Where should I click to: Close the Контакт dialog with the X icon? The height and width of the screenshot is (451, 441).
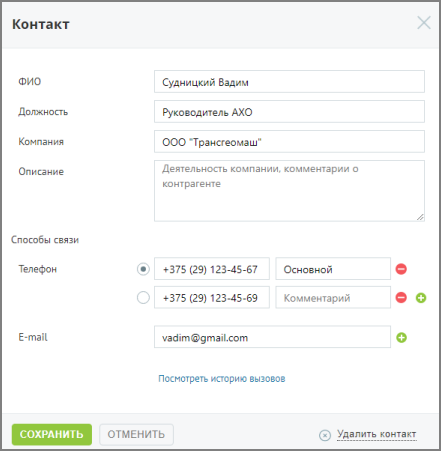424,23
